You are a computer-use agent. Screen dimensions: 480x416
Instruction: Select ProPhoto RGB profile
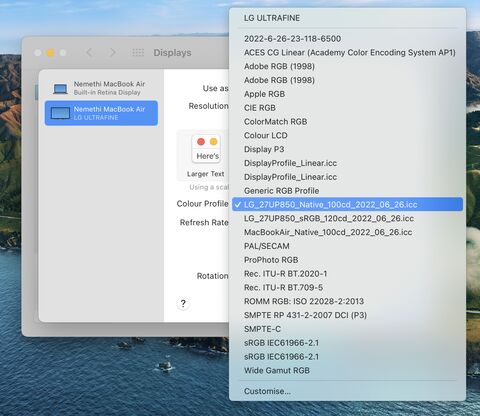point(347,260)
